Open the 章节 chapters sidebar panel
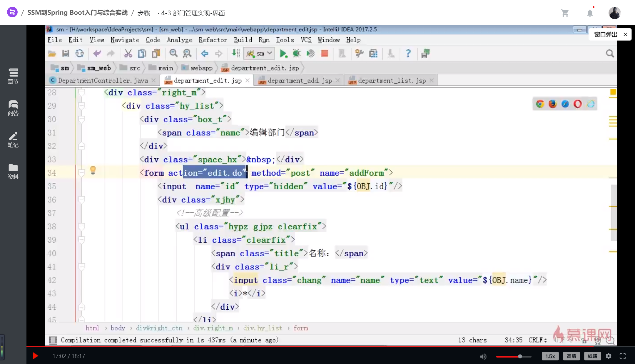Image resolution: width=635 pixels, height=364 pixels. (13, 76)
